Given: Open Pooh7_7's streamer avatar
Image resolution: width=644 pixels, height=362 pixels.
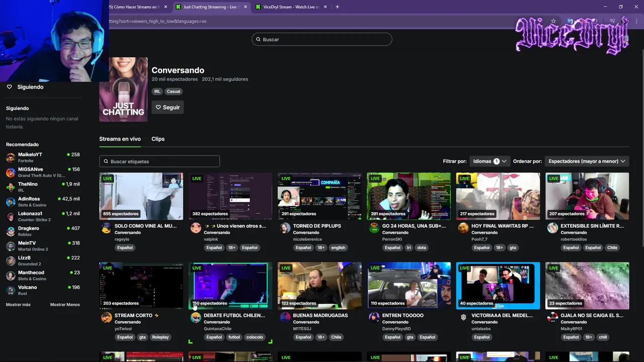Looking at the screenshot, I should pos(463,228).
